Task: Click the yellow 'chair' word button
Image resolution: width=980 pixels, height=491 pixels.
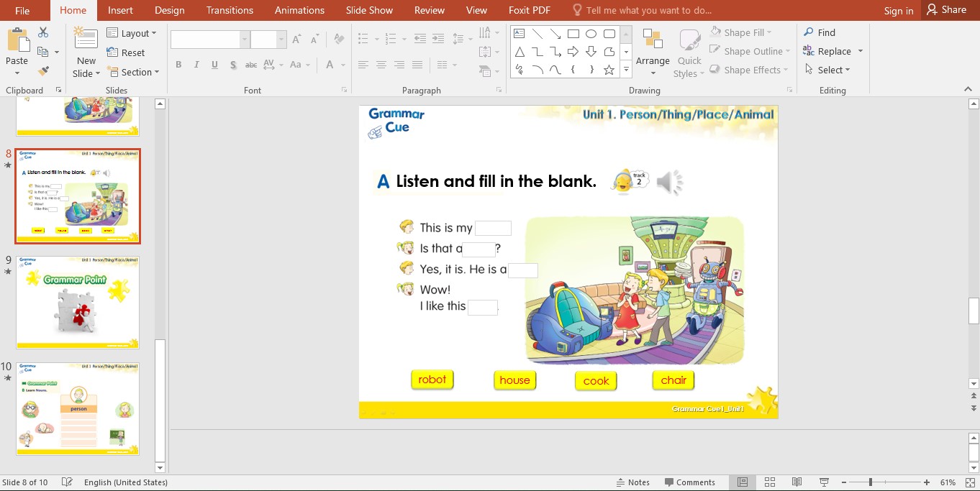Action: tap(673, 380)
